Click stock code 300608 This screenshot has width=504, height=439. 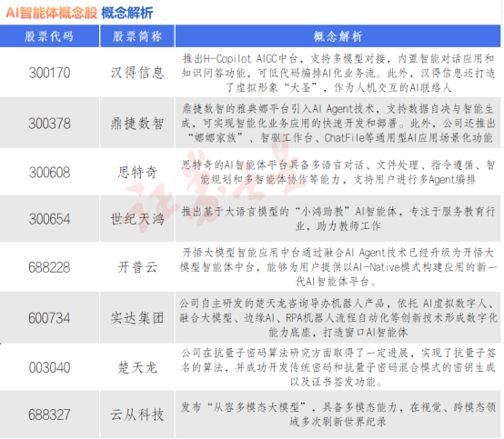(x=49, y=173)
